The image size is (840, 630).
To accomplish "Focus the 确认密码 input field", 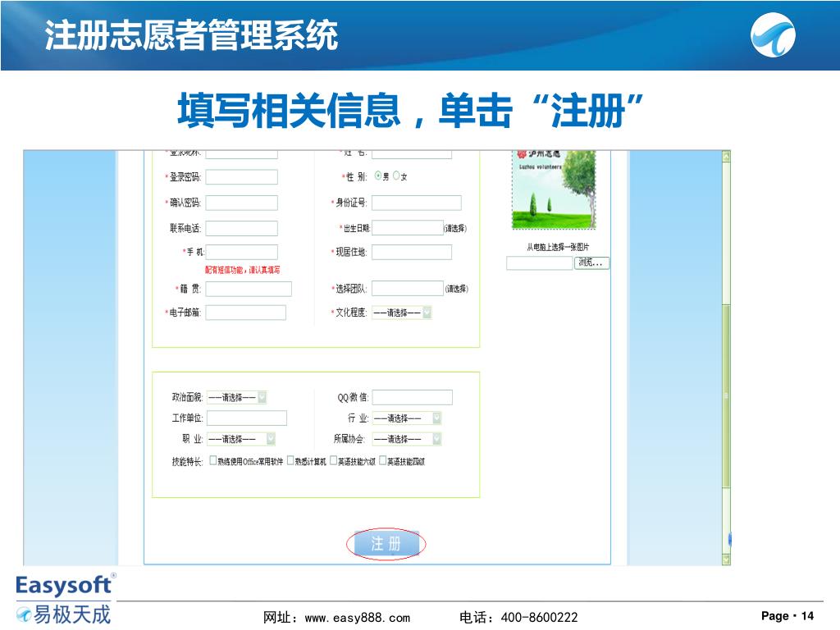I will 242,203.
